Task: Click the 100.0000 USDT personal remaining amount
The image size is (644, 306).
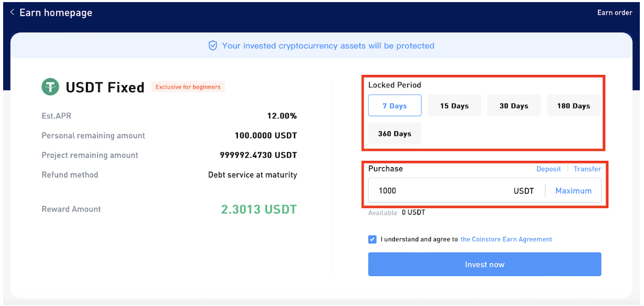Action: 266,135
